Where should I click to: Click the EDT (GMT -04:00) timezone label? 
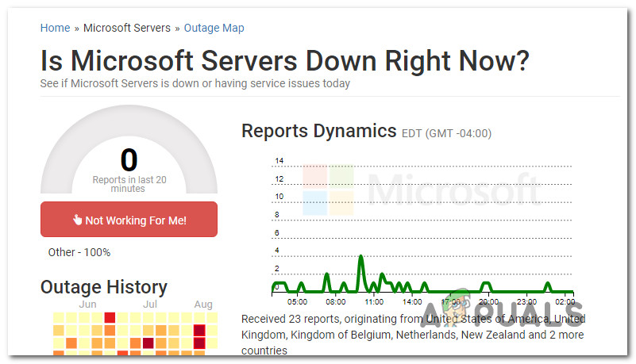click(x=447, y=133)
